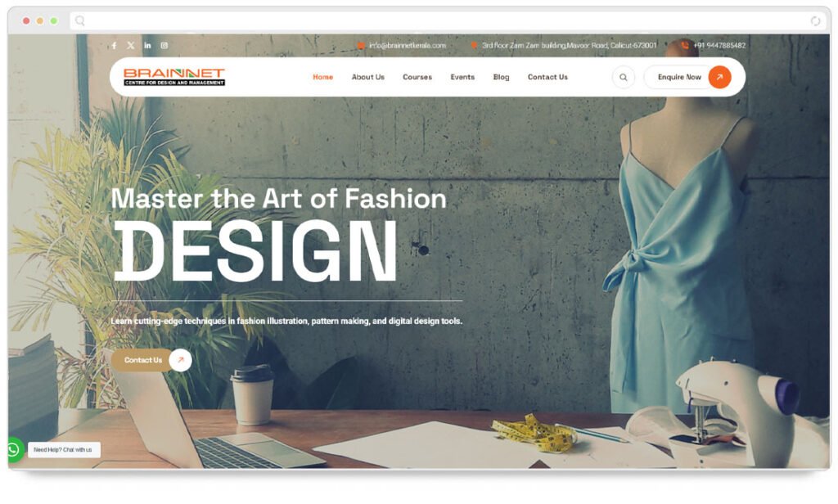Open the Instagram social icon
The image size is (838, 504).
tap(164, 46)
